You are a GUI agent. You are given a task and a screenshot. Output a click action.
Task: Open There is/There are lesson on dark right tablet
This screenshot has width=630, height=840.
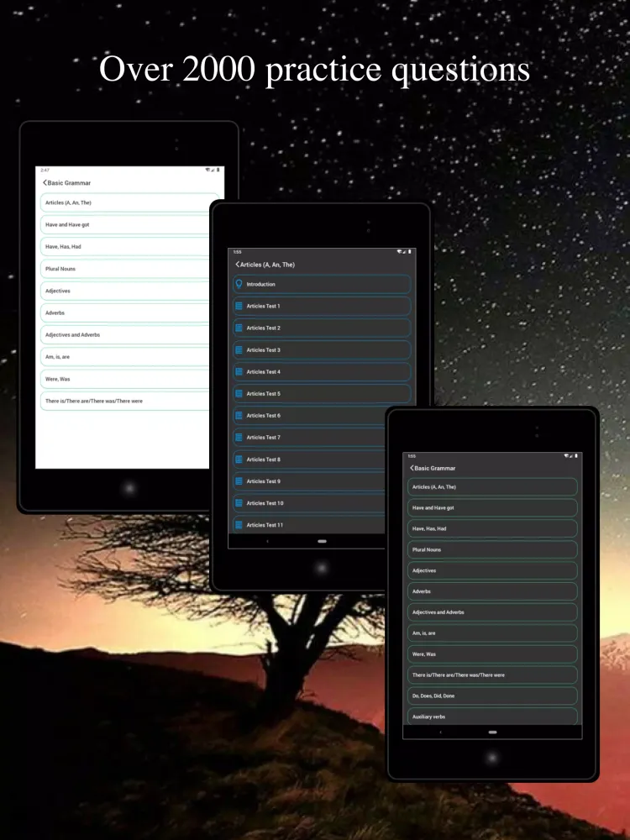point(492,675)
